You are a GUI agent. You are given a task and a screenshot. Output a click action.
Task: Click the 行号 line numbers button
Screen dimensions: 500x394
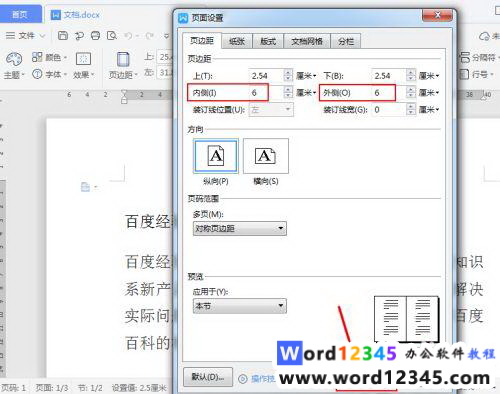[x=477, y=74]
